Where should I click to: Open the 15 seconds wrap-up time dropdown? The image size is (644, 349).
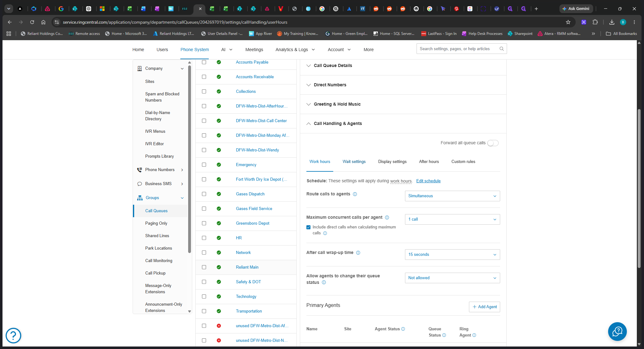tap(452, 255)
